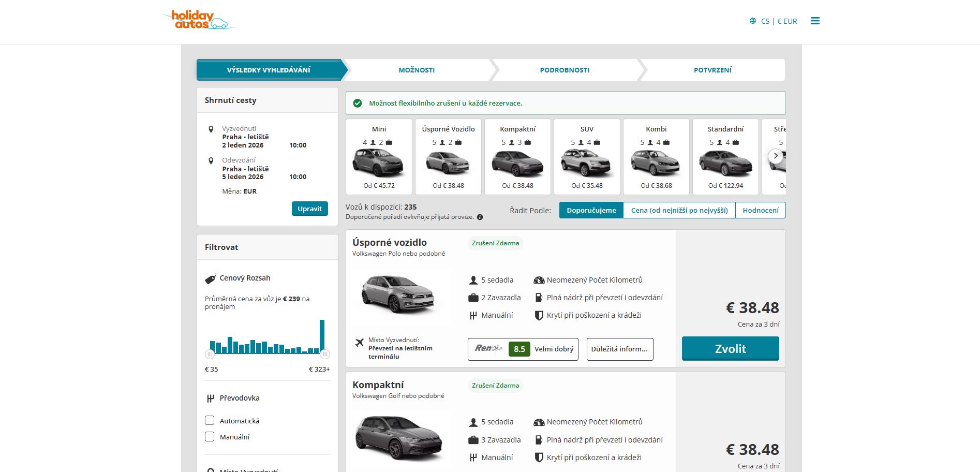Click the speedometer icon in Úsporné vozidlo card
The image size is (980, 472).
[539, 280]
